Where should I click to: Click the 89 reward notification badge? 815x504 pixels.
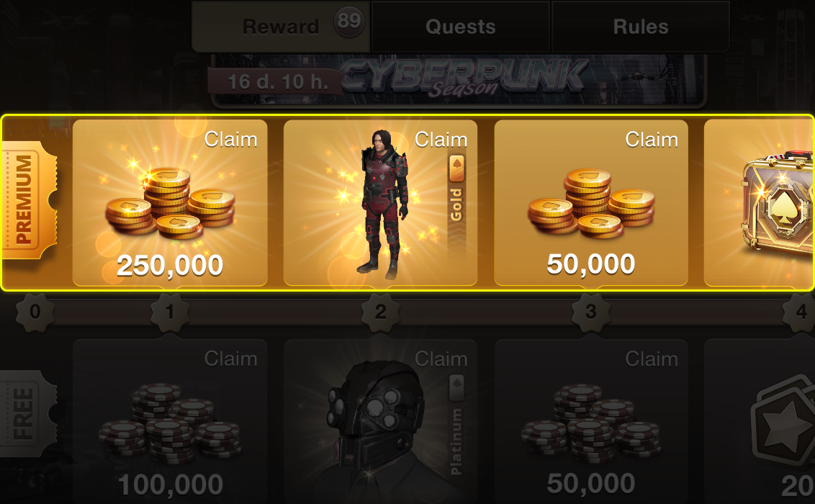tap(348, 22)
